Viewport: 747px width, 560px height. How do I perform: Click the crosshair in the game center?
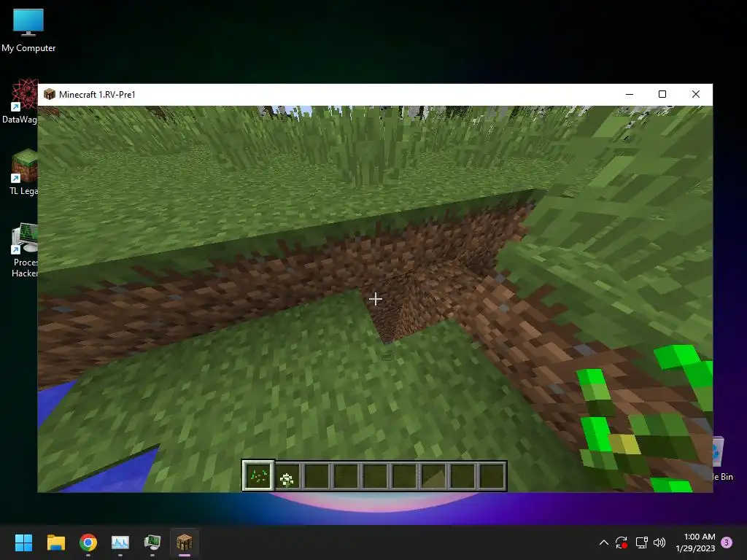click(376, 299)
